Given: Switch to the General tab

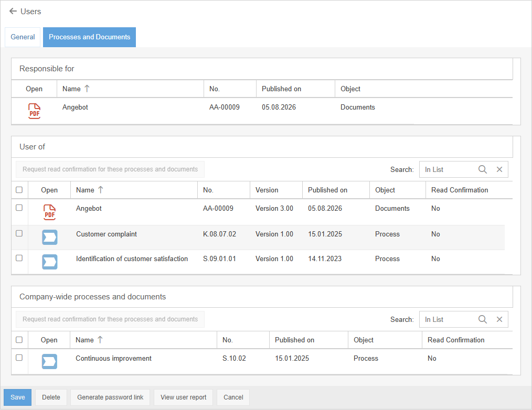Looking at the screenshot, I should 23,37.
